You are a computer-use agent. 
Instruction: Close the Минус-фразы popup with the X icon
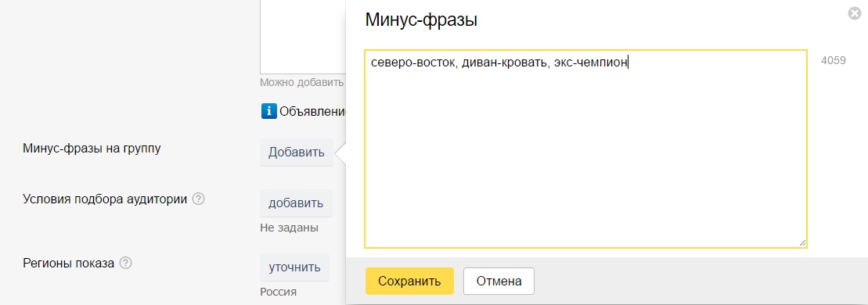pos(855,14)
